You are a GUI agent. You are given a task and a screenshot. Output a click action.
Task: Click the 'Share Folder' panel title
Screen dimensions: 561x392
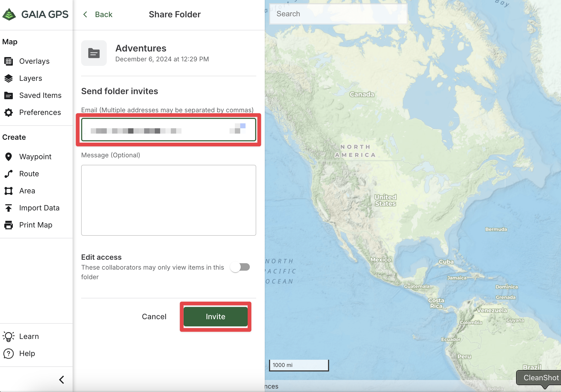coord(175,14)
